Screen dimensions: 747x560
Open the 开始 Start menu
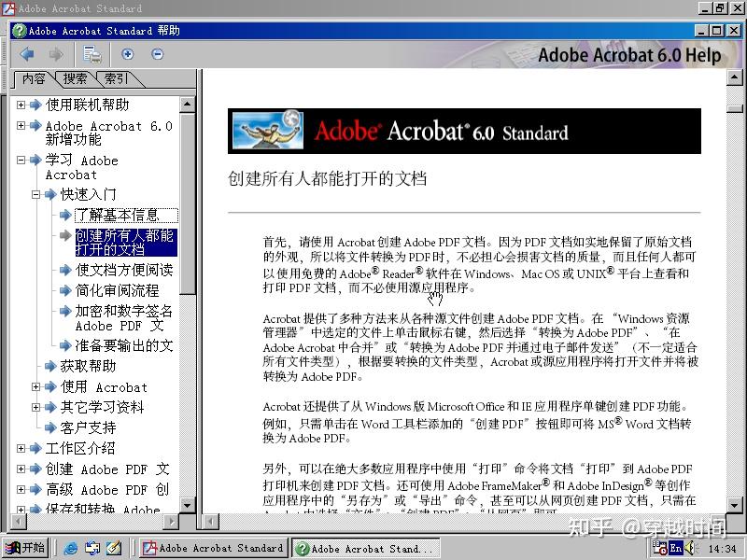[x=25, y=548]
